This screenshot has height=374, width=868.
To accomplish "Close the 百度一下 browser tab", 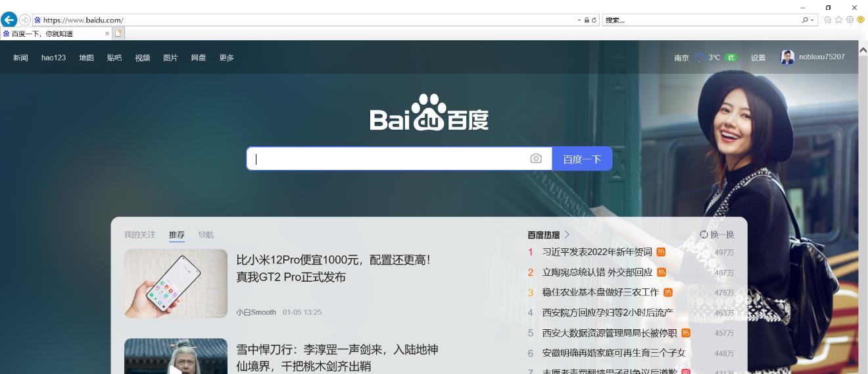I will (x=107, y=34).
